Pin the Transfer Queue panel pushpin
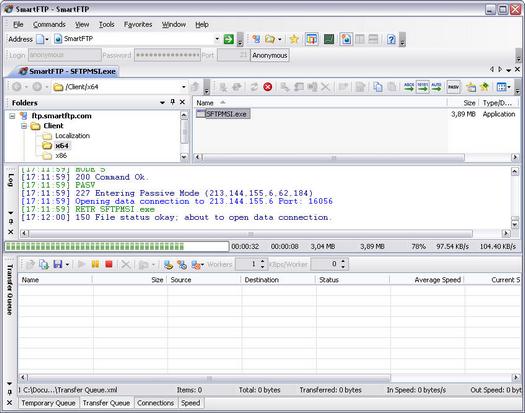Screen dimensions: 525x413 click(10, 392)
